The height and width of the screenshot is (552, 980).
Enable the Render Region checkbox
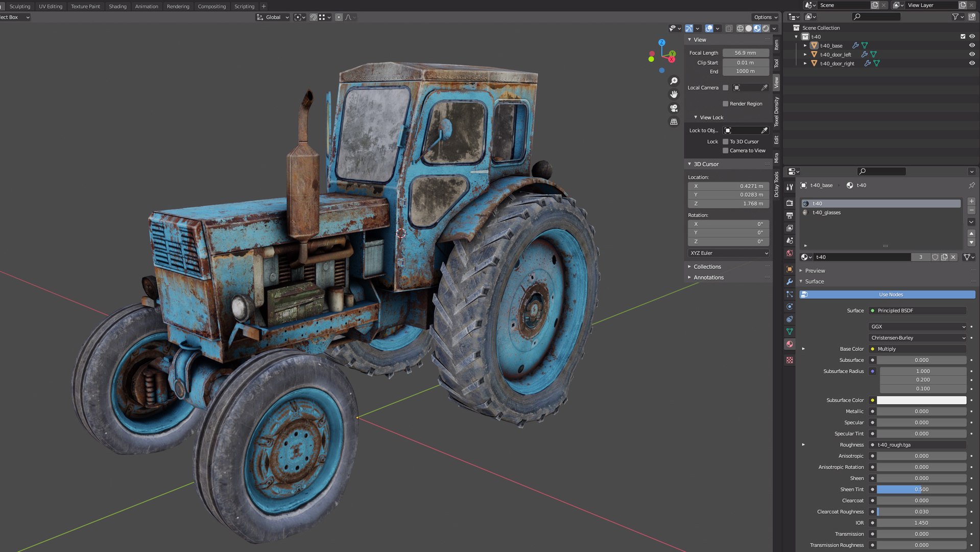click(x=725, y=104)
